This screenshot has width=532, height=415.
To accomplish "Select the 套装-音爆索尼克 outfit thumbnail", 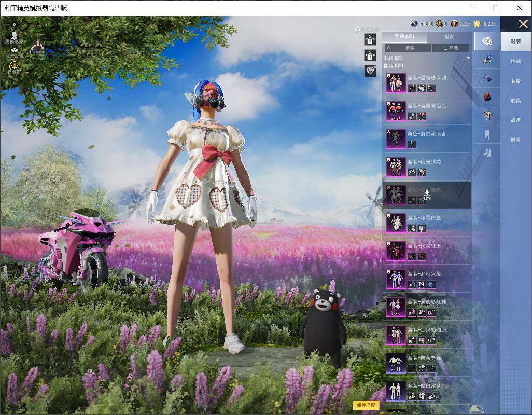I will [x=396, y=110].
